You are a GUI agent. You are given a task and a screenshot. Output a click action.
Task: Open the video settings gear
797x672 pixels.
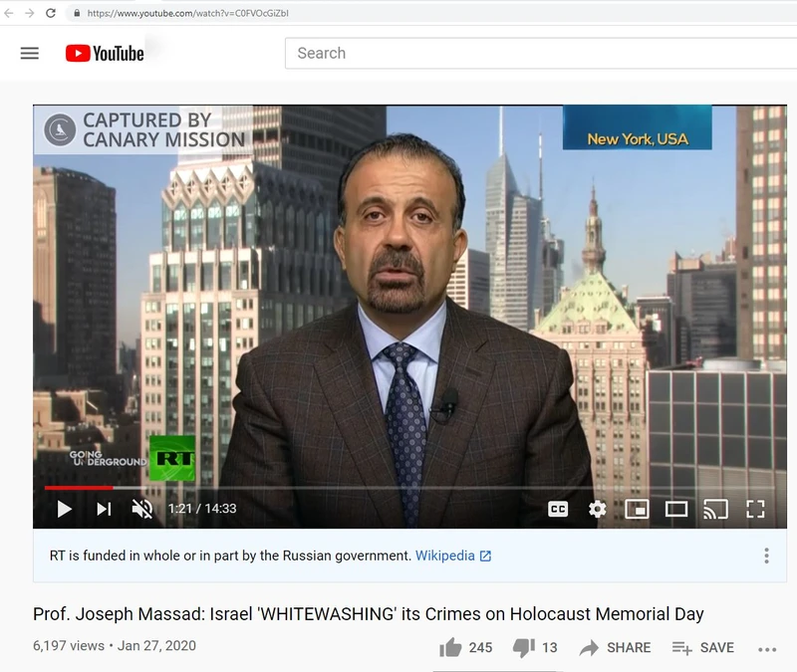(596, 508)
